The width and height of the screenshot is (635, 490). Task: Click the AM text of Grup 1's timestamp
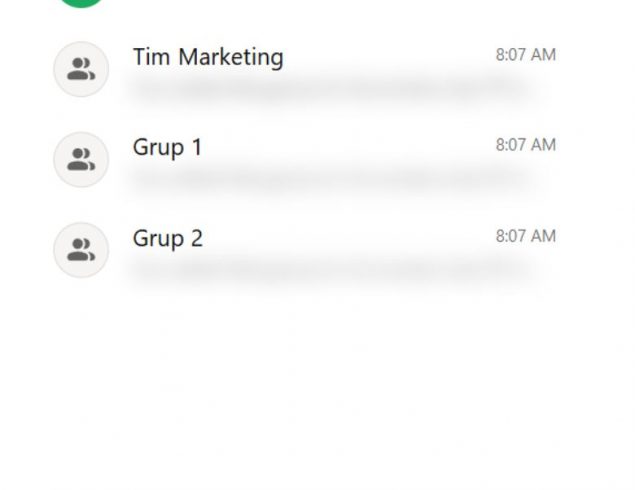point(543,145)
